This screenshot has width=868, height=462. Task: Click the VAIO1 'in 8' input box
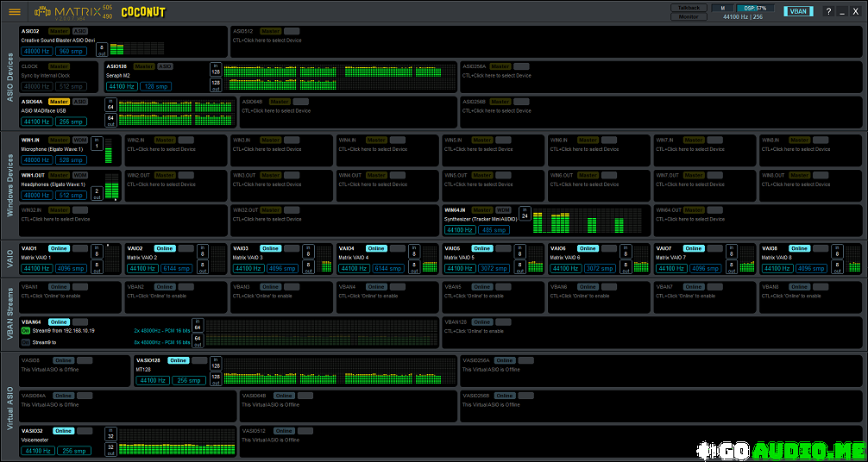(97, 251)
